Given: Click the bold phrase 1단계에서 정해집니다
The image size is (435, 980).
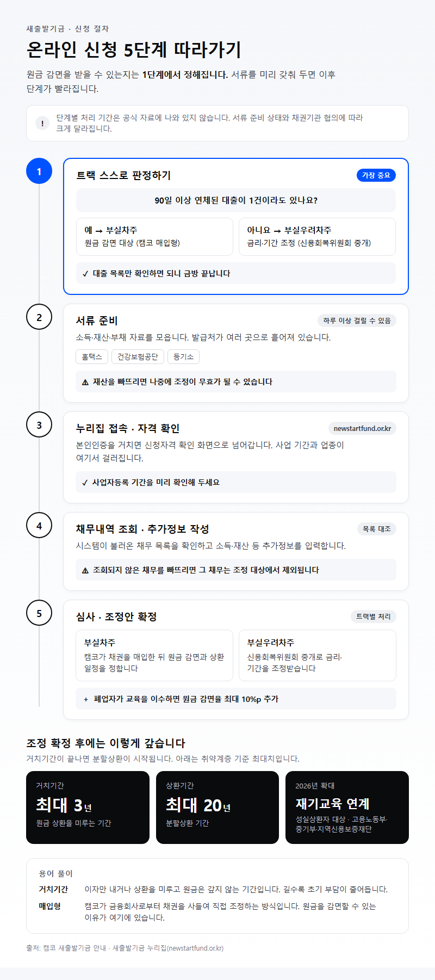Looking at the screenshot, I should pos(185,75).
